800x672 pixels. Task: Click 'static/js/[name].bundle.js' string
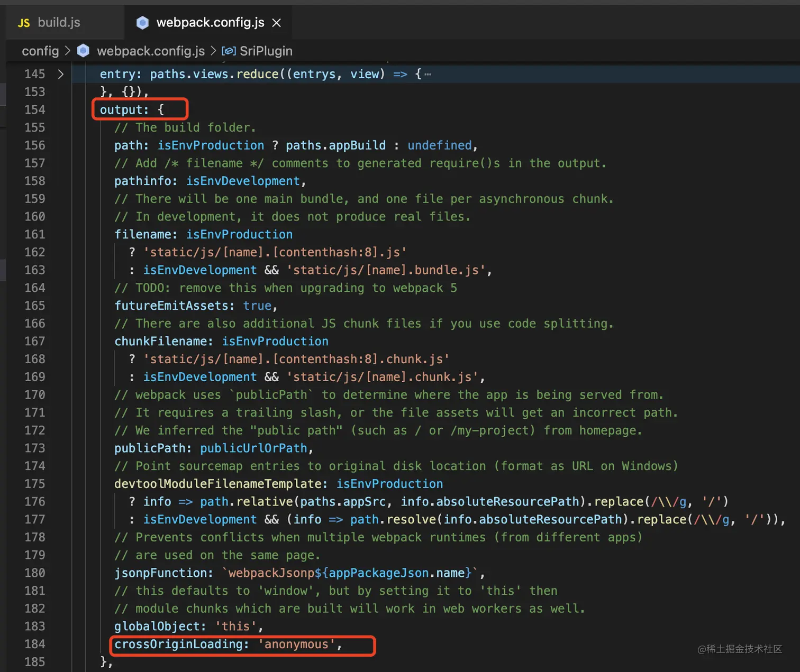click(386, 270)
